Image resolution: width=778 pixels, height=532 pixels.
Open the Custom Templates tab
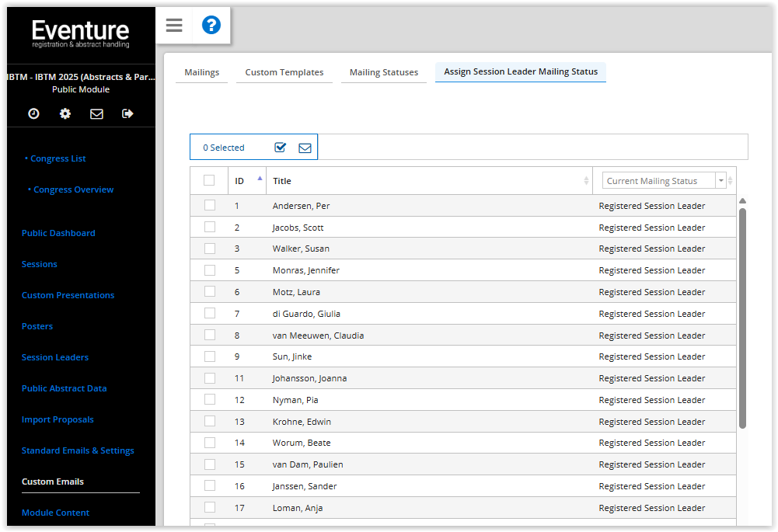[x=284, y=72]
